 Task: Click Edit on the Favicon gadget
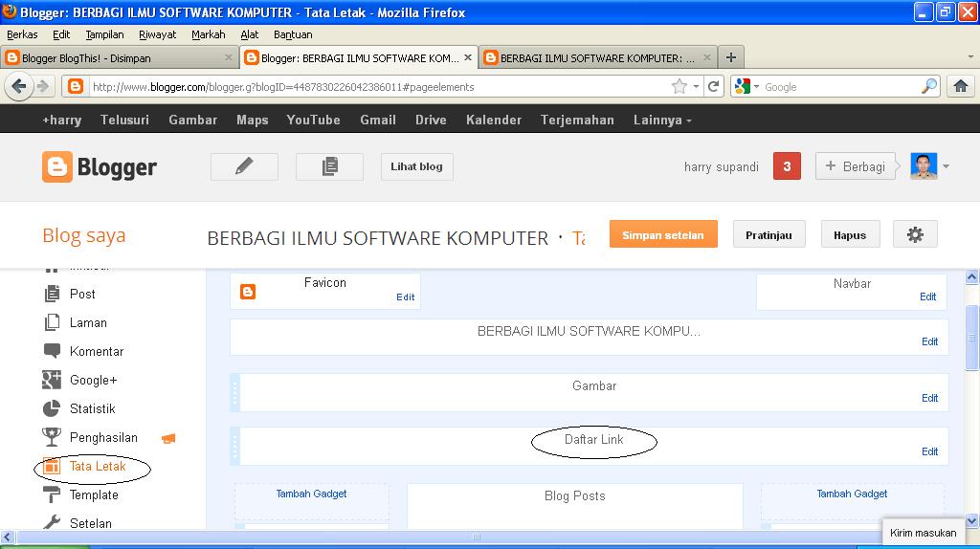pyautogui.click(x=405, y=297)
